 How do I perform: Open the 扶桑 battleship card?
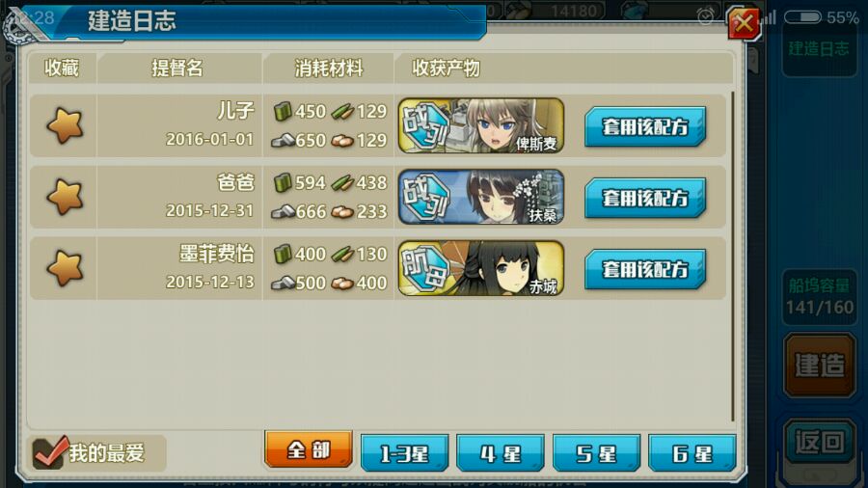(481, 197)
